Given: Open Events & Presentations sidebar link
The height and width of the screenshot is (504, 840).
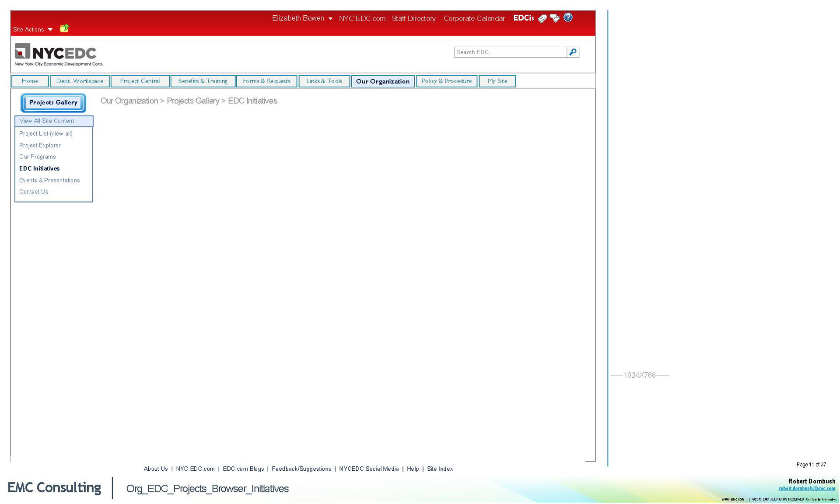Looking at the screenshot, I should coord(49,180).
